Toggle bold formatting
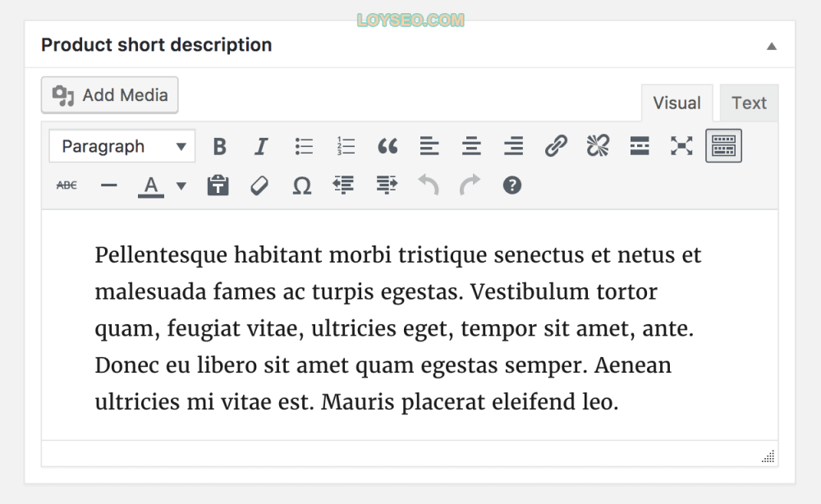The image size is (821, 504). 220,146
